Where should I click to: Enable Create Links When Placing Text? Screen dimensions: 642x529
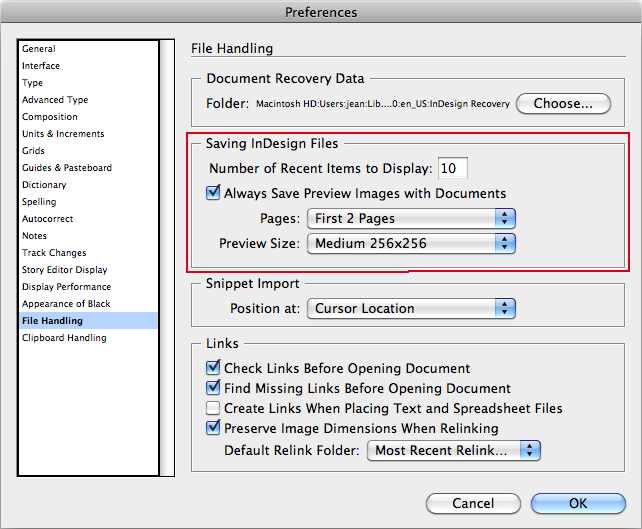pos(213,408)
